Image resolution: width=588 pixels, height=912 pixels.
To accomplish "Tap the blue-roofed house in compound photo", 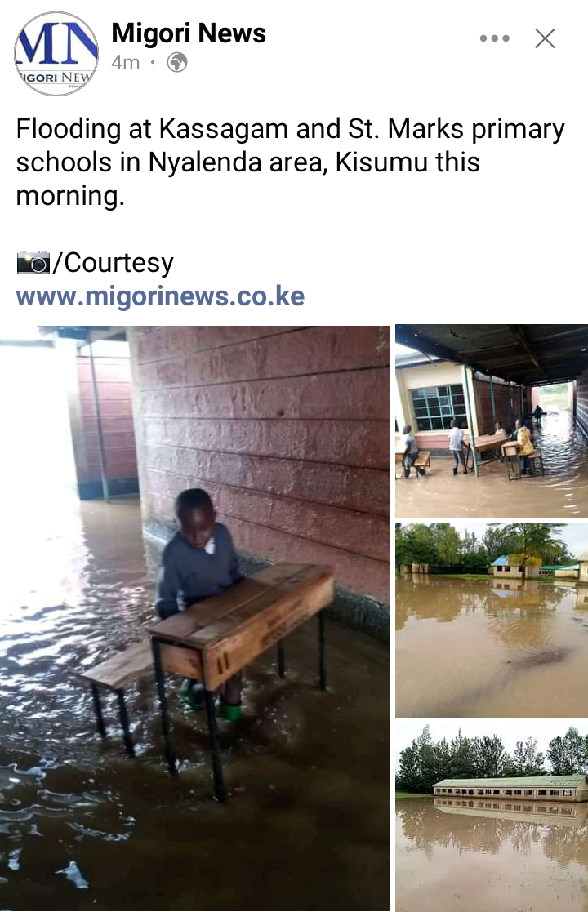I will 507,567.
